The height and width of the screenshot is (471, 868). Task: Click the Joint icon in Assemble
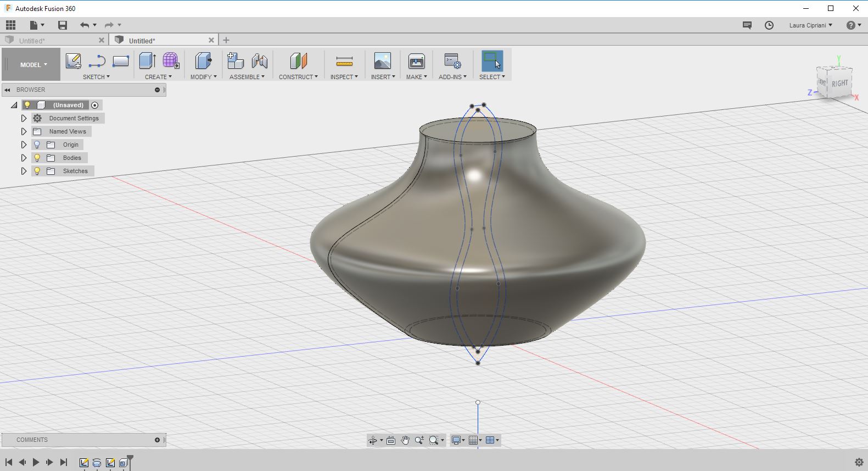point(259,61)
